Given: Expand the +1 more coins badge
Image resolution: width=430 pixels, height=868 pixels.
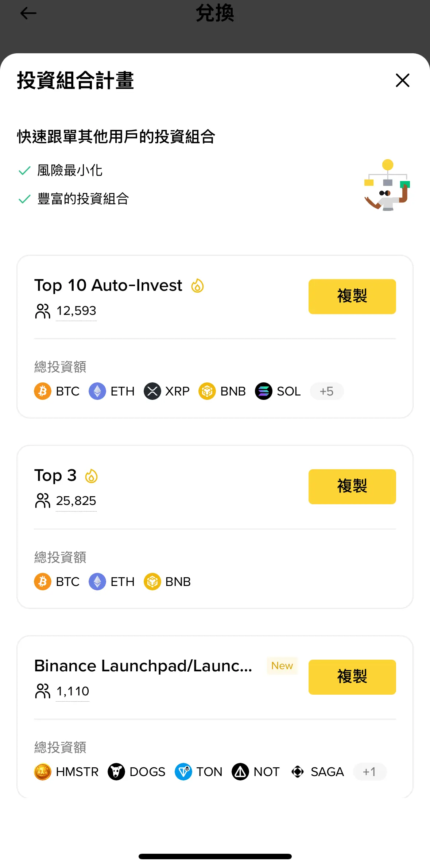Looking at the screenshot, I should pos(369,772).
